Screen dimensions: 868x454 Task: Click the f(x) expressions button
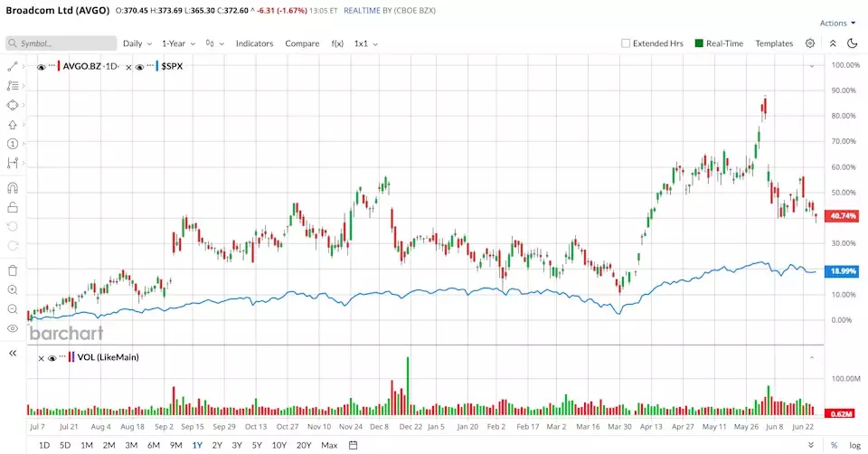(x=337, y=43)
